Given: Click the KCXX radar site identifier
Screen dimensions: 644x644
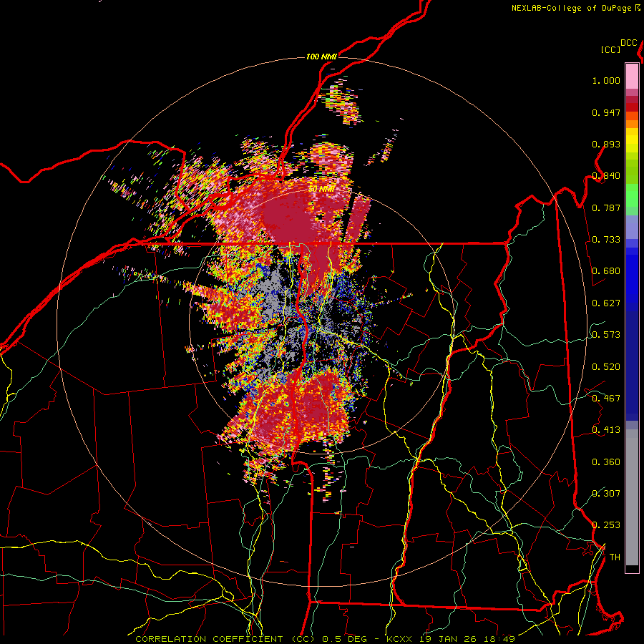Looking at the screenshot, I should pos(400,639).
